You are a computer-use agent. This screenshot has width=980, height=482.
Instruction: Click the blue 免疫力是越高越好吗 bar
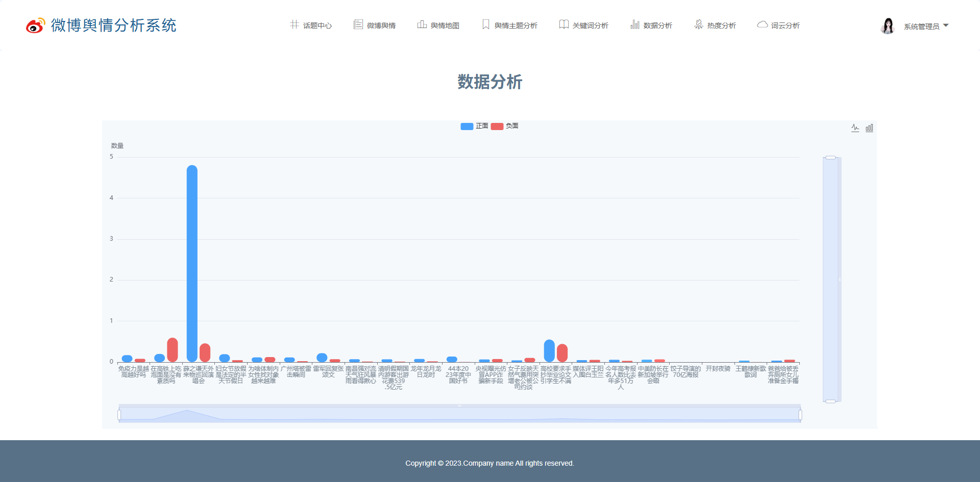tap(127, 359)
